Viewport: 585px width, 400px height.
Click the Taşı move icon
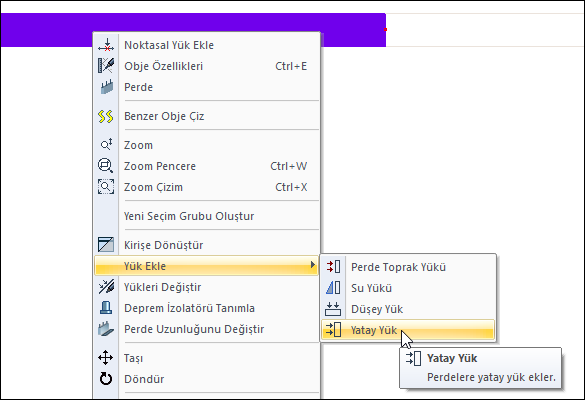pos(106,357)
